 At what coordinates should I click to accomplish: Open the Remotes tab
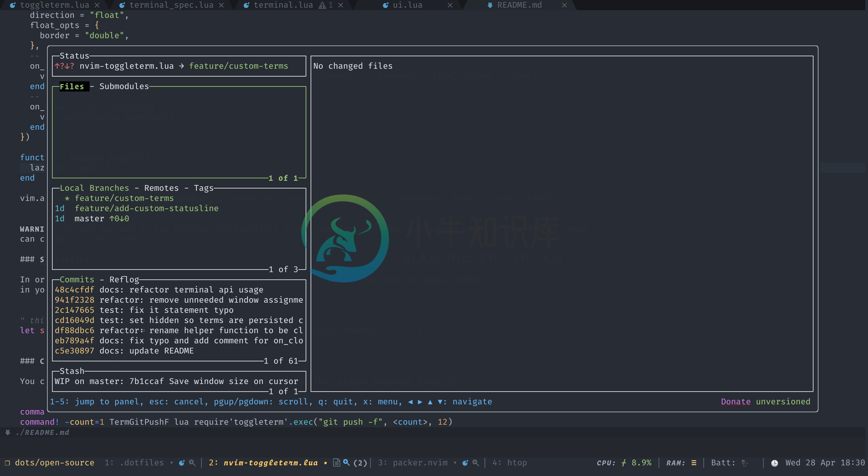click(161, 188)
